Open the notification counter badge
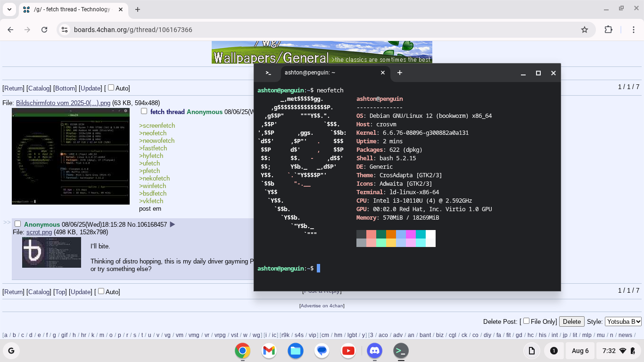The image size is (644, 362). (x=554, y=351)
